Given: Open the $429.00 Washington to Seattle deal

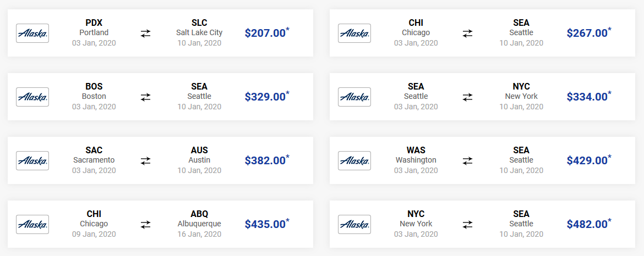Looking at the screenshot, I should coord(589,160).
